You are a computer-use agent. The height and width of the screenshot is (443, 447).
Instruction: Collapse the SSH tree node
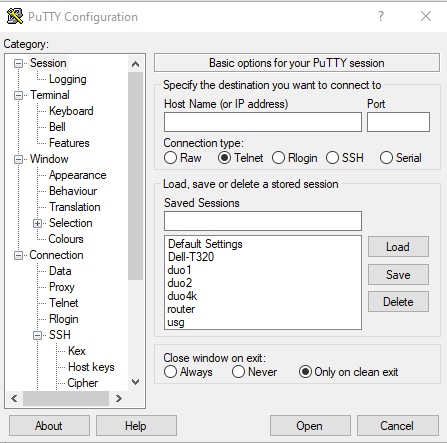[x=38, y=335]
